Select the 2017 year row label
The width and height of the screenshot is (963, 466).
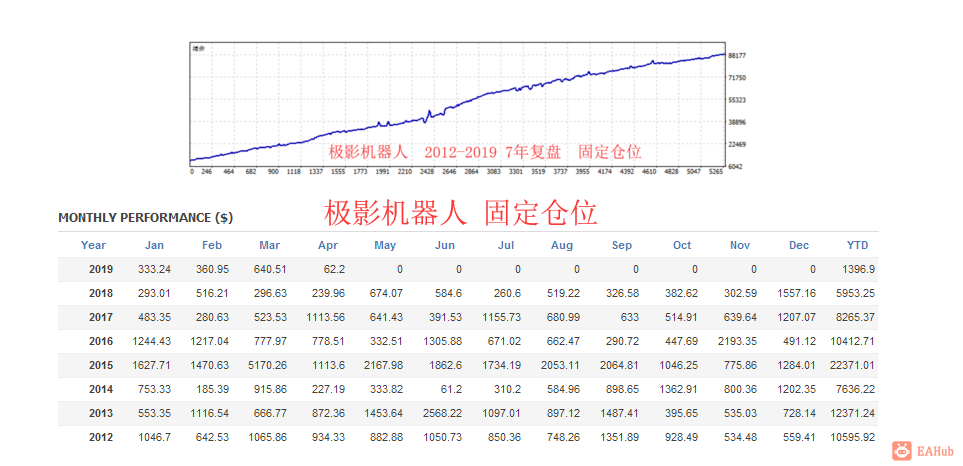[x=101, y=317]
